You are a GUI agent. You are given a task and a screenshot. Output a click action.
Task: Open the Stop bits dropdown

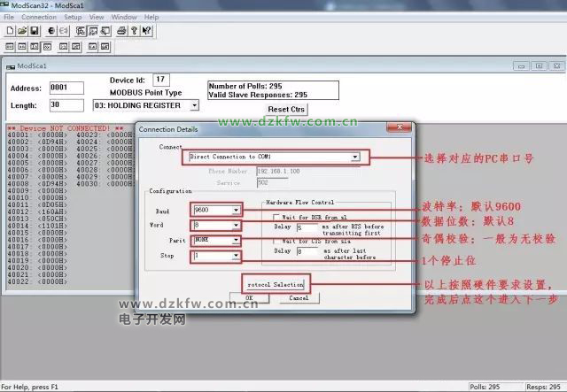pos(236,256)
